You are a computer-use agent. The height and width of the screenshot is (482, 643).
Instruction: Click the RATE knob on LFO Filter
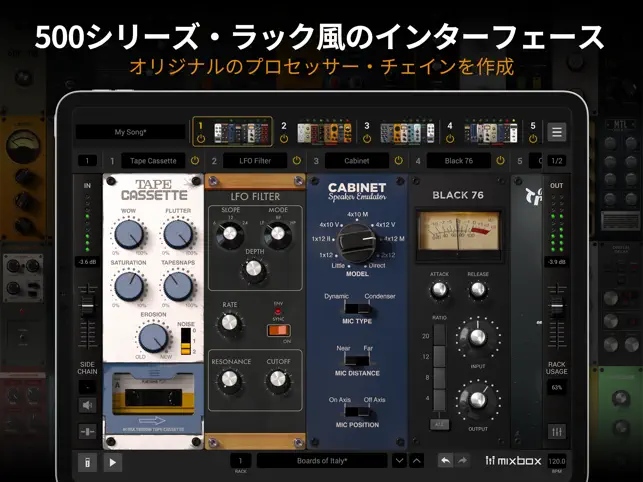point(229,323)
